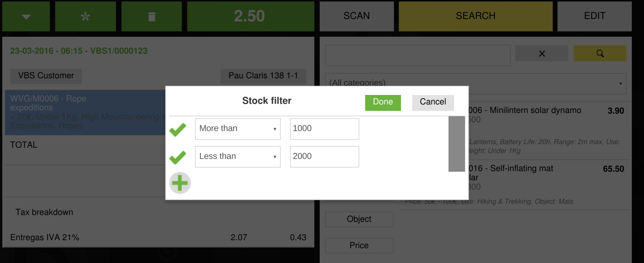Screen dimensions: 644x263
Task: Open the More than condition dropdown
Action: coord(238,129)
